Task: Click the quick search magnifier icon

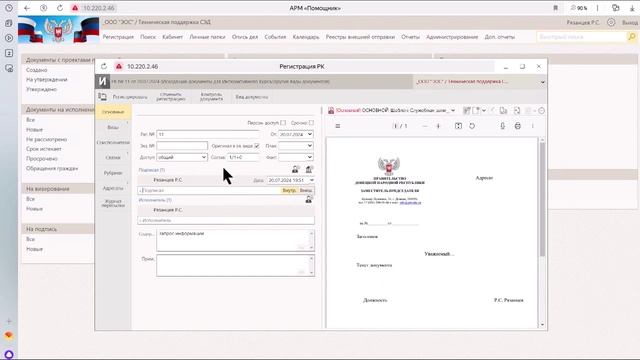Action: click(x=632, y=37)
